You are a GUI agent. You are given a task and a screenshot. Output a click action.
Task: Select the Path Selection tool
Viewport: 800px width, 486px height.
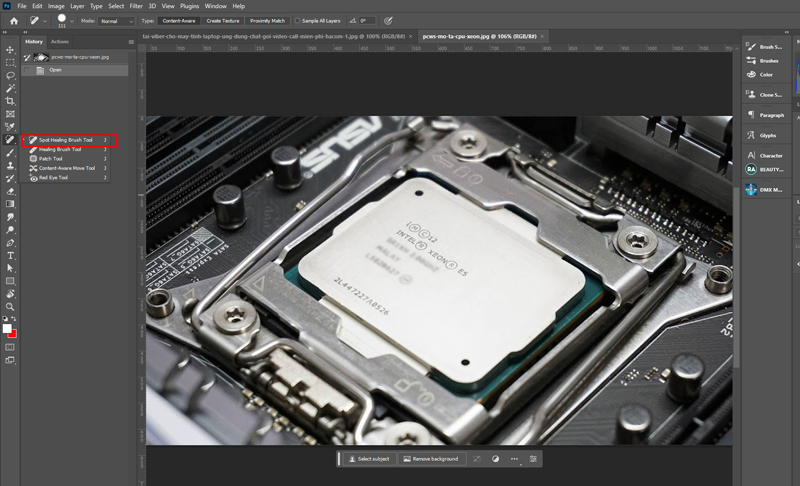coord(10,268)
